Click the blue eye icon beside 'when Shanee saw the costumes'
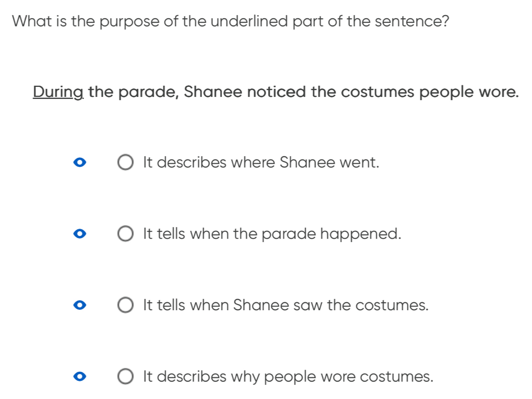 (x=80, y=305)
